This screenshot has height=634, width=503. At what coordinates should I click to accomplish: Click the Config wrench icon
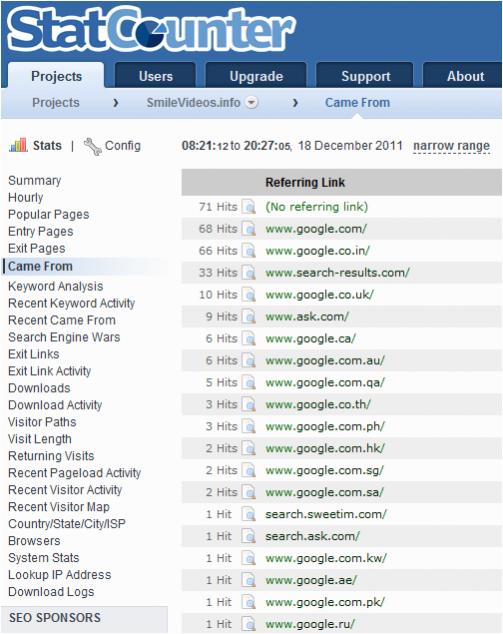point(92,146)
